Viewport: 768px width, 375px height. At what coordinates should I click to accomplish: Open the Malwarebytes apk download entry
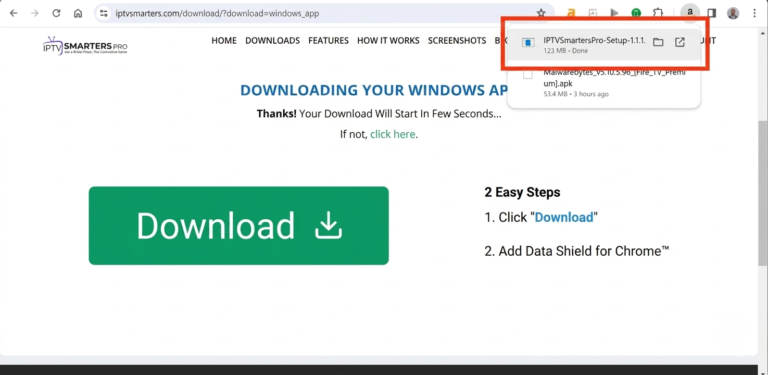603,82
